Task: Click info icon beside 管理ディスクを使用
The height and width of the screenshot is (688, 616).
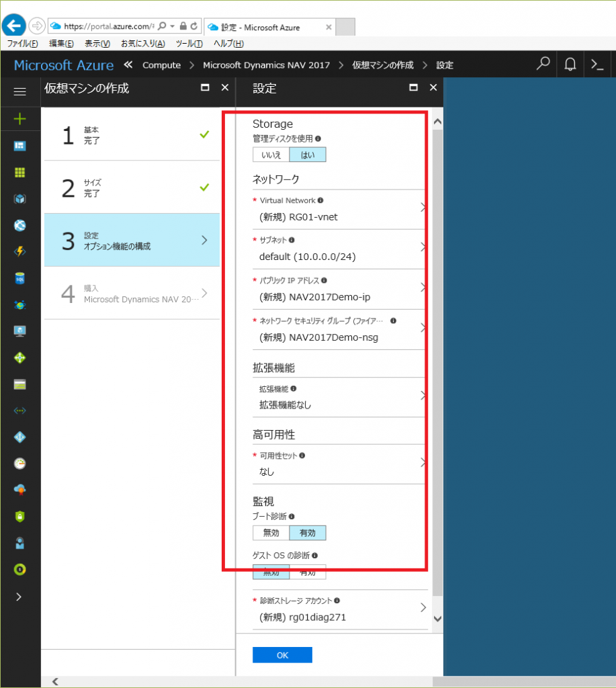Action: [x=318, y=138]
